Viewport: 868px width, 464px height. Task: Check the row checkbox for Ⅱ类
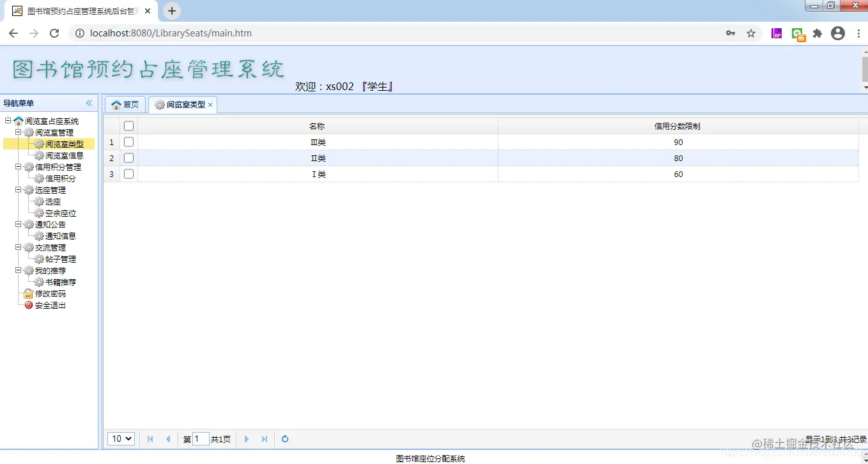[128, 158]
